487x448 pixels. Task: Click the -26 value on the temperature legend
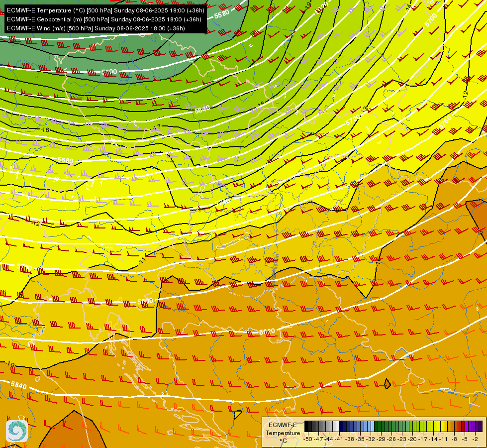tap(391, 439)
